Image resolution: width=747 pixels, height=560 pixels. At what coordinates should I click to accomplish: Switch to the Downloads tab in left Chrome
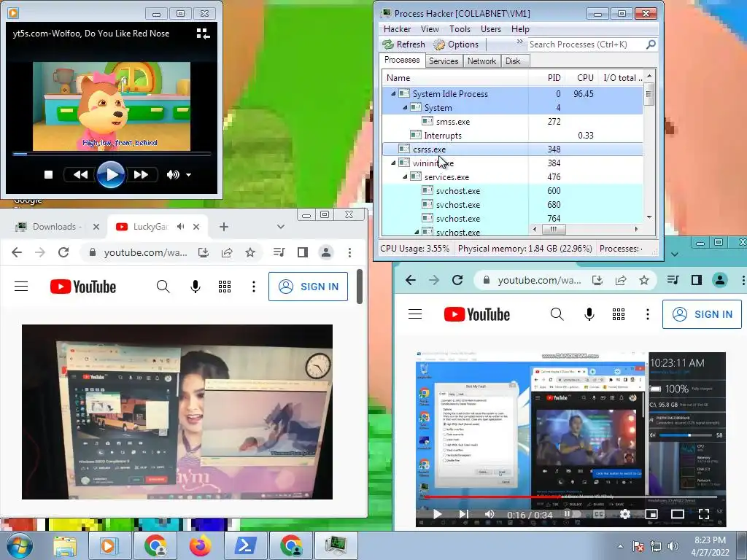(56, 227)
